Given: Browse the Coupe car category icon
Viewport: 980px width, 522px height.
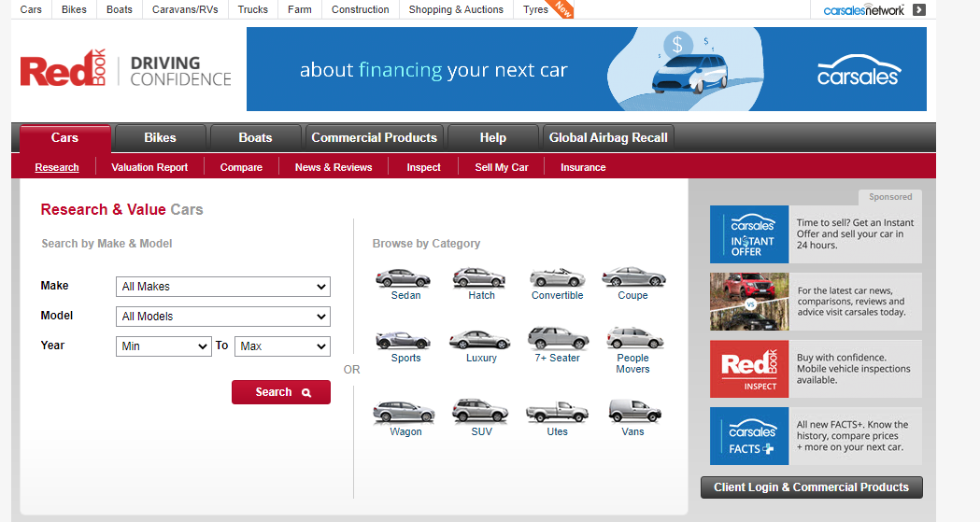Looking at the screenshot, I should [x=633, y=276].
